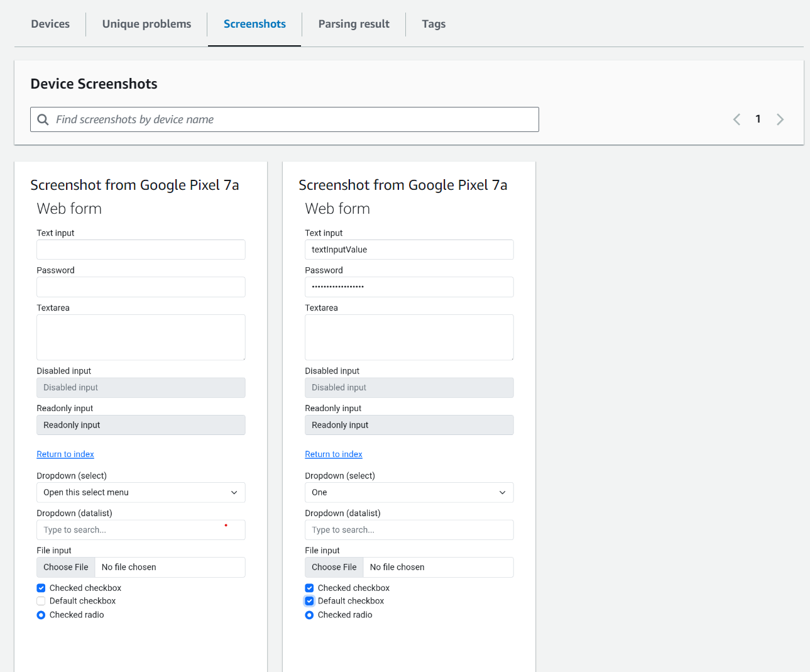Follow left 'Return to index' link
810x672 pixels.
click(65, 454)
